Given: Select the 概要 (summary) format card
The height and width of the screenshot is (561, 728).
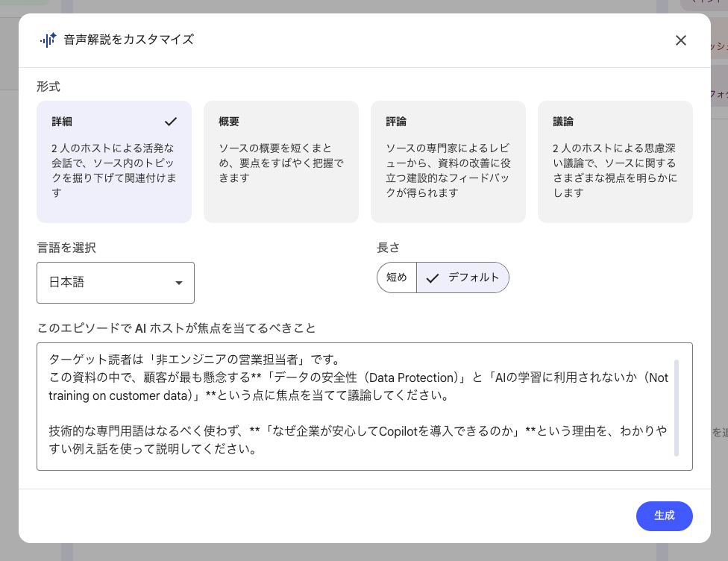Looking at the screenshot, I should (x=281, y=161).
